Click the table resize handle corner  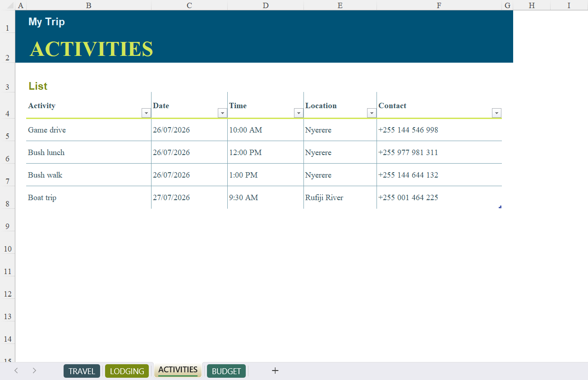pyautogui.click(x=500, y=207)
